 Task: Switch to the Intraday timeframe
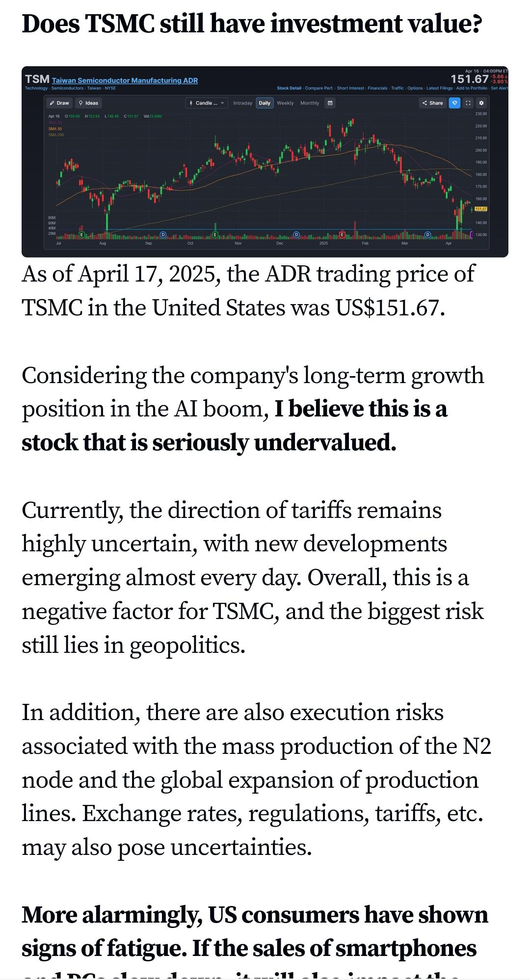(242, 103)
